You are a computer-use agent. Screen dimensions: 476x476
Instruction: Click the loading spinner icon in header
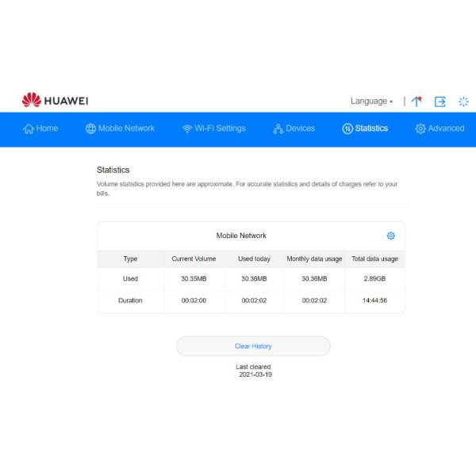coord(463,102)
